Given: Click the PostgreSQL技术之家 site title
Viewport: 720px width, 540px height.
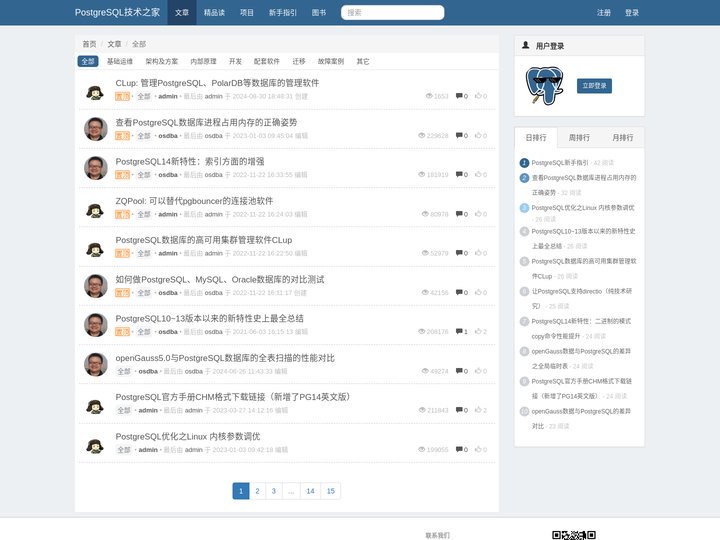Looking at the screenshot, I should tap(118, 12).
